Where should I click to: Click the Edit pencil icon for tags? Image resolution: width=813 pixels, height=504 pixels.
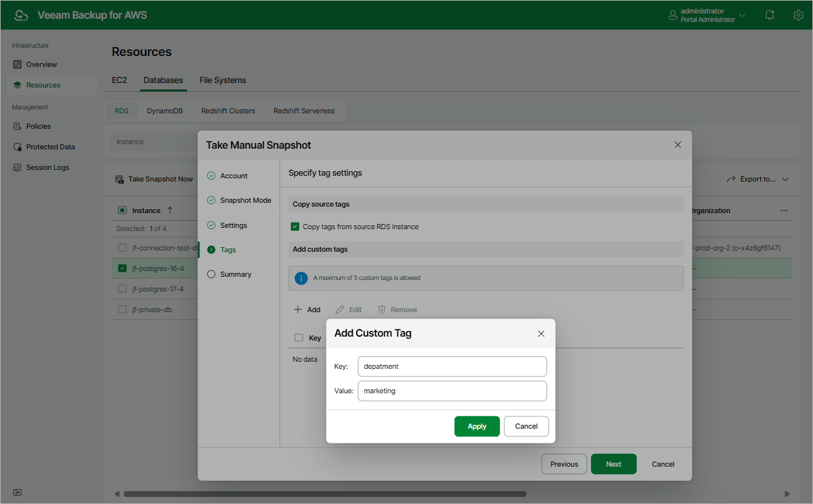click(x=348, y=309)
